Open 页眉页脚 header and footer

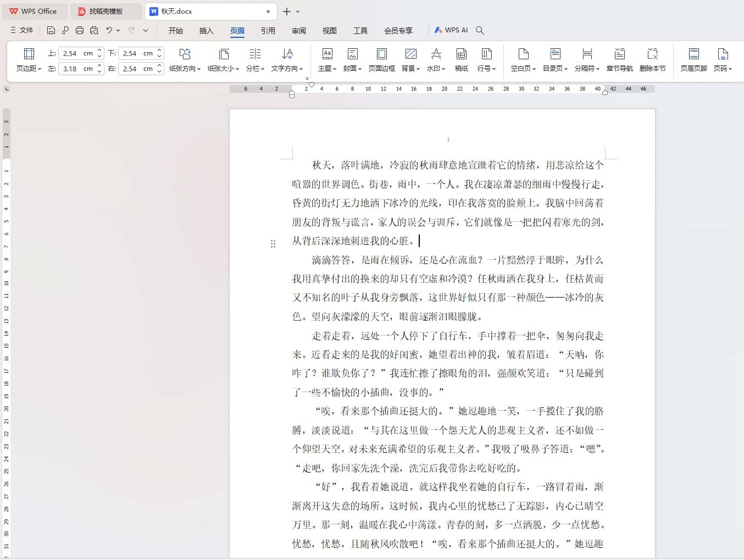point(693,60)
